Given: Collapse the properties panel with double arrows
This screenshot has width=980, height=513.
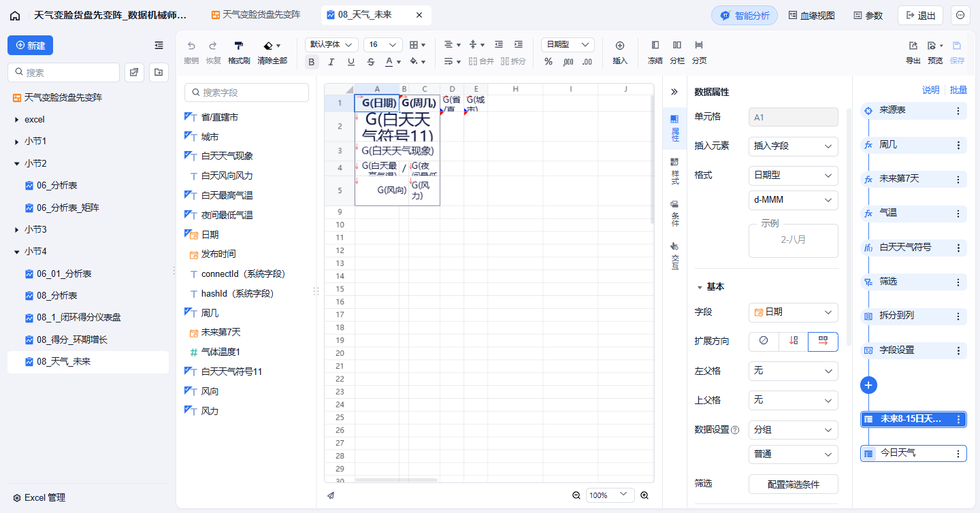Looking at the screenshot, I should [674, 92].
